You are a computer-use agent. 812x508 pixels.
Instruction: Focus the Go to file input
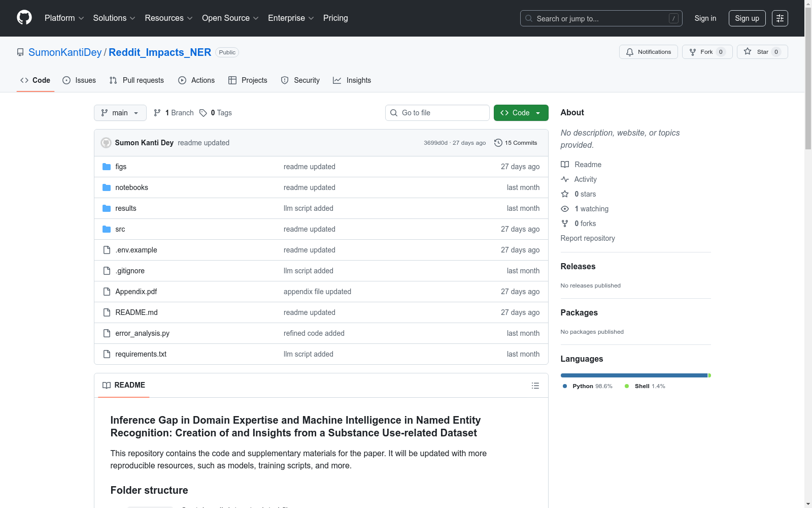pos(437,113)
